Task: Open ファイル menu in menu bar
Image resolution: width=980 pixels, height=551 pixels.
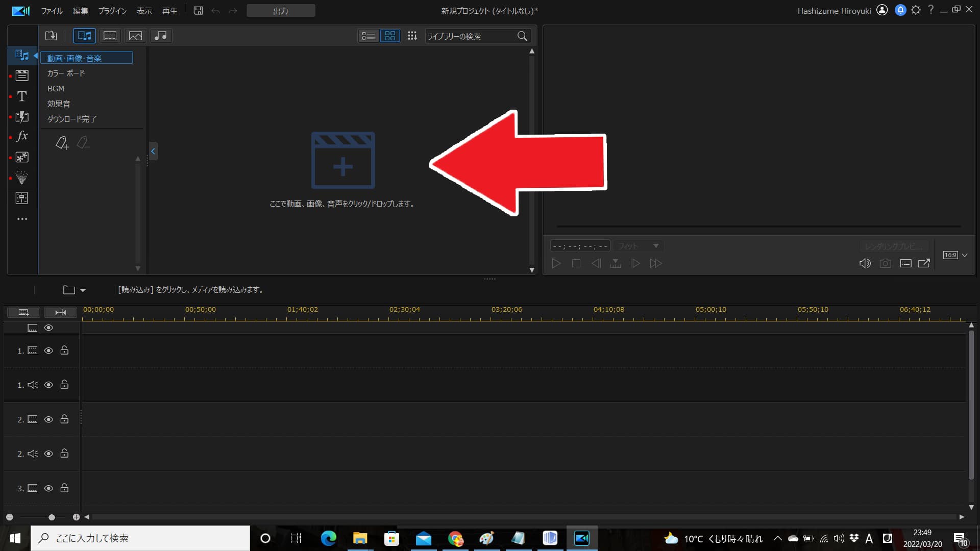Action: (52, 10)
